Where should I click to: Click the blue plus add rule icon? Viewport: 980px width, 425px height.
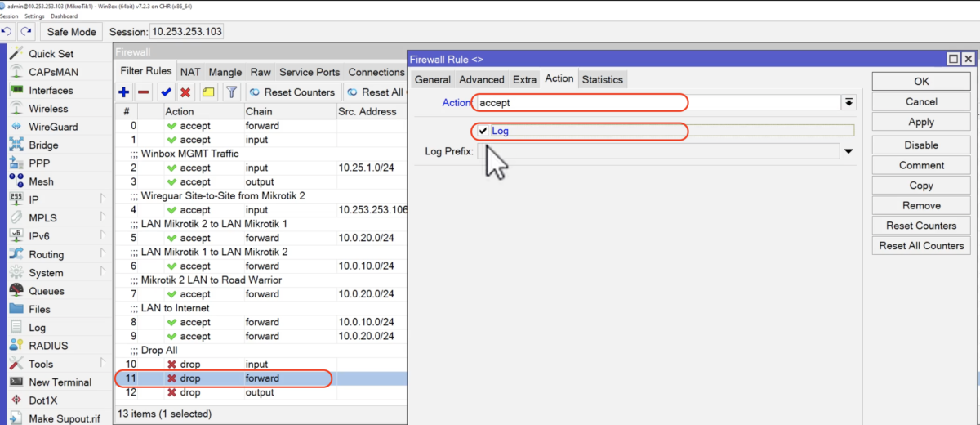124,92
